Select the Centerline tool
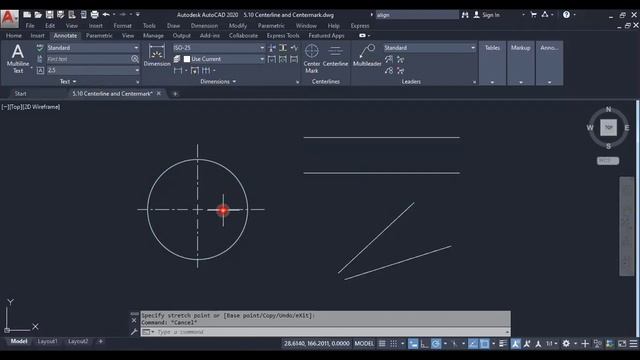Image resolution: width=640 pixels, height=360 pixels. [335, 55]
